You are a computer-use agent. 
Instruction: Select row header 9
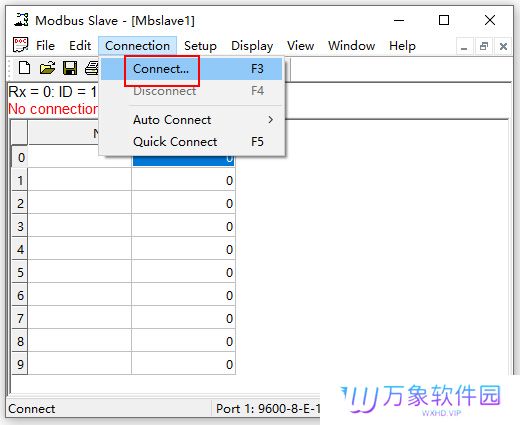20,364
